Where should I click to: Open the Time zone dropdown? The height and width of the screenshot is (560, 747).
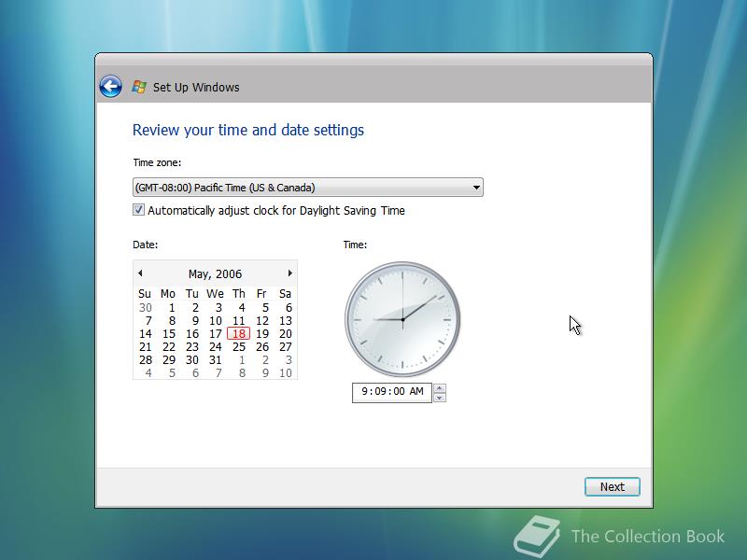[x=308, y=188]
